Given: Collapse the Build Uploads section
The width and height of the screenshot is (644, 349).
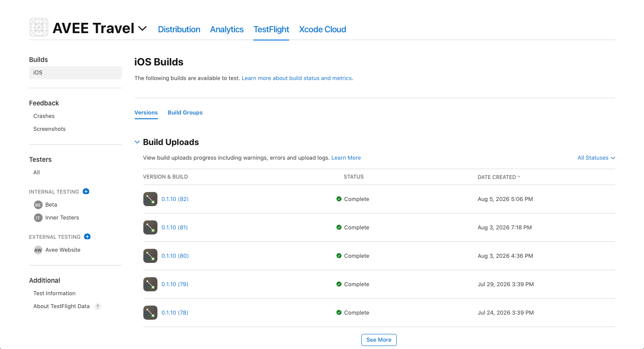Looking at the screenshot, I should (x=137, y=142).
